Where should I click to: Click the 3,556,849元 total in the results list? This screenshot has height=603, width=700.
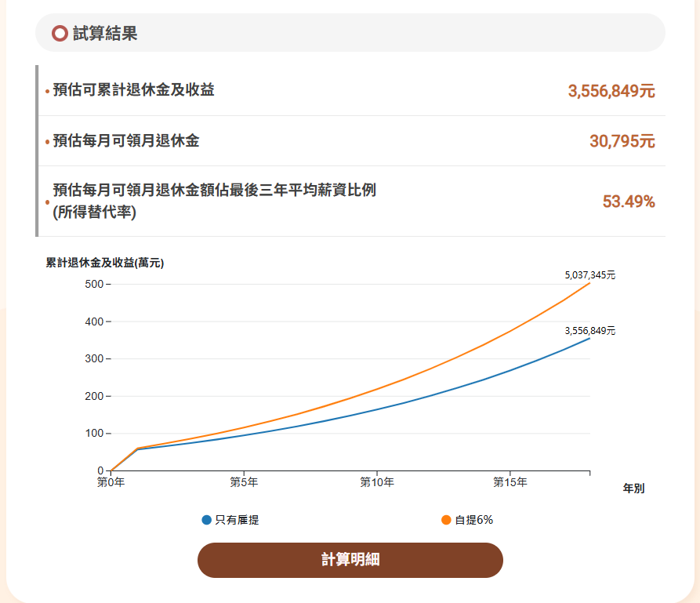pos(611,91)
